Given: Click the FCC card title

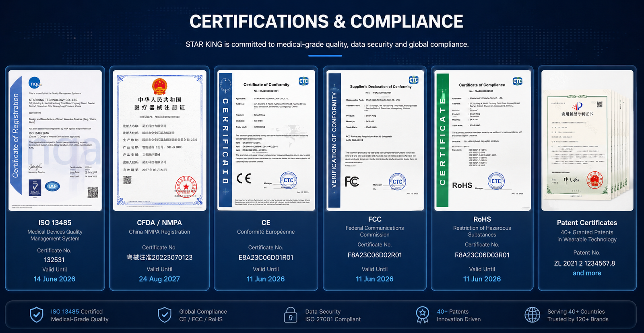Looking at the screenshot, I should [x=375, y=219].
